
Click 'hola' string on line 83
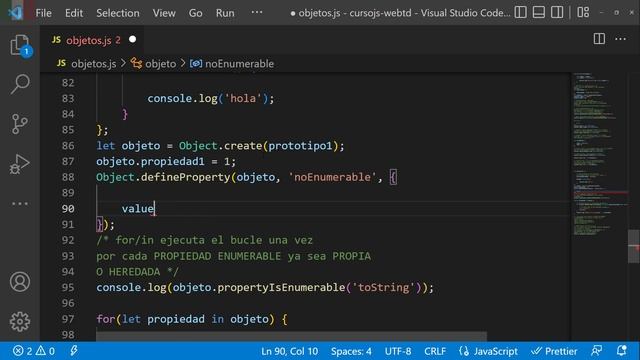[x=243, y=98]
